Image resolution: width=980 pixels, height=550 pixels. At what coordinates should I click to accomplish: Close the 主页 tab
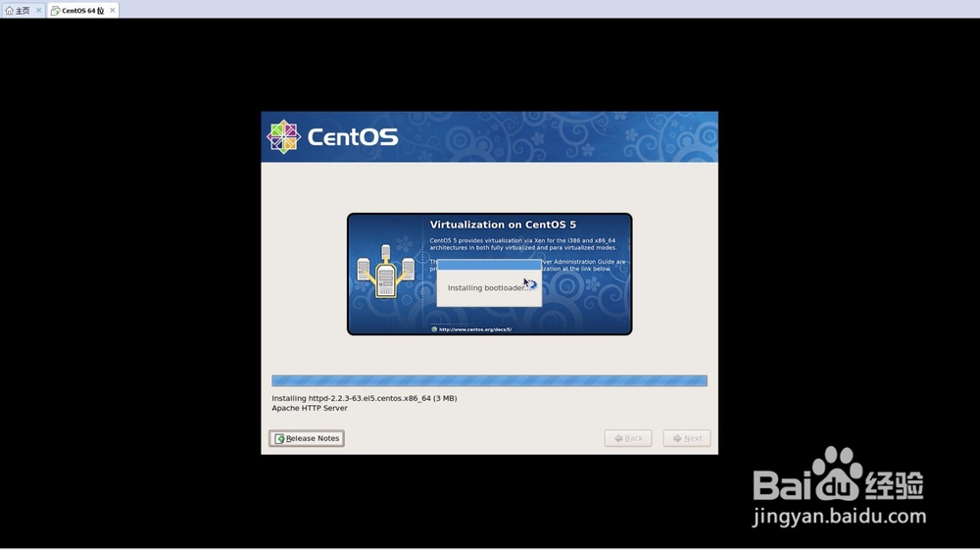pyautogui.click(x=39, y=10)
